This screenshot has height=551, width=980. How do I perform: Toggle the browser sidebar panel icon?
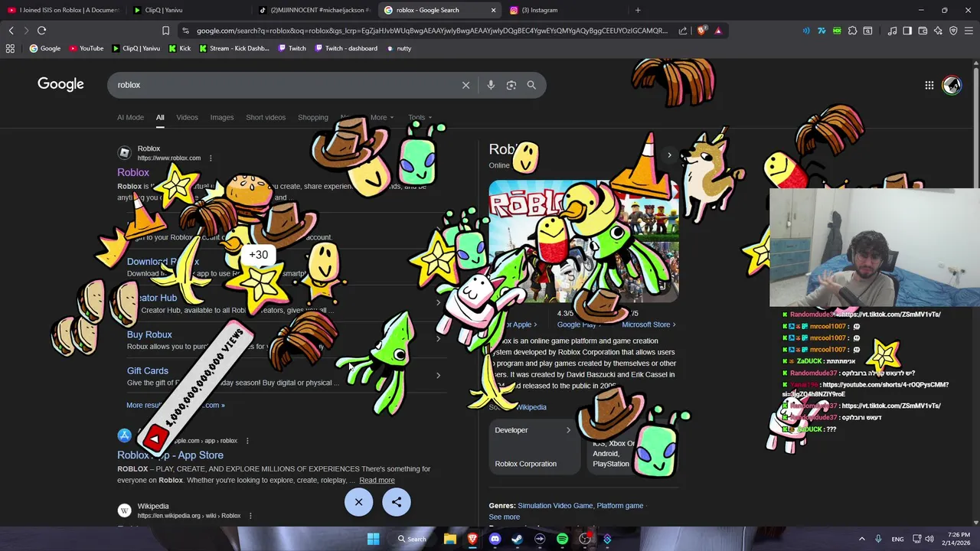pyautogui.click(x=907, y=31)
